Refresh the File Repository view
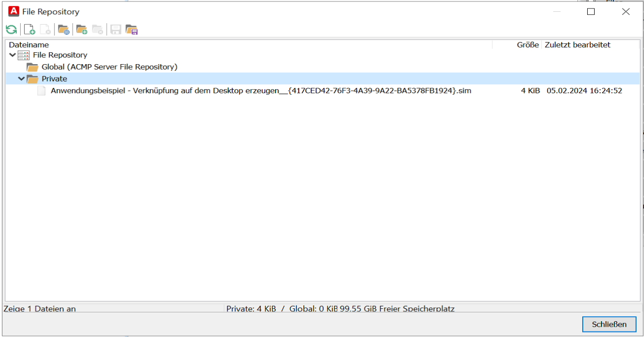The image size is (644, 337). point(10,29)
